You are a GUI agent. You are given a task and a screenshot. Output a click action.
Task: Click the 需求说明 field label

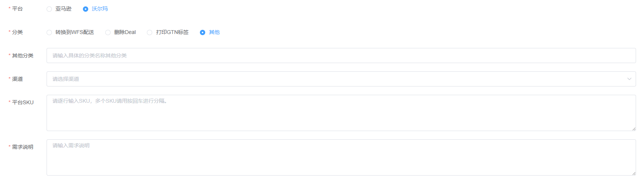pyautogui.click(x=23, y=147)
